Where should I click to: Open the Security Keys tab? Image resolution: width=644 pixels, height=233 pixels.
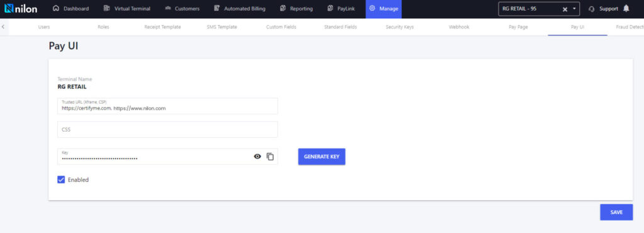[x=399, y=27]
